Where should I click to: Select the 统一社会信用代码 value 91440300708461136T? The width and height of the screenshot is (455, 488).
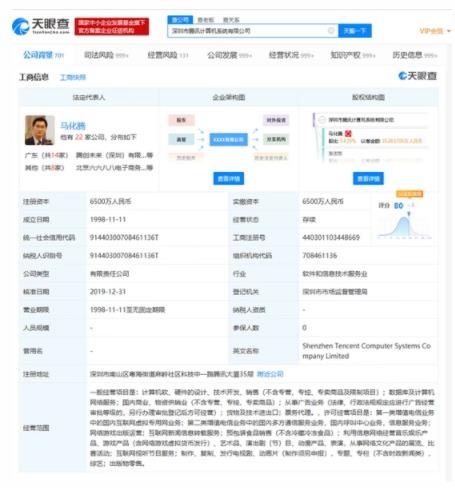(124, 237)
